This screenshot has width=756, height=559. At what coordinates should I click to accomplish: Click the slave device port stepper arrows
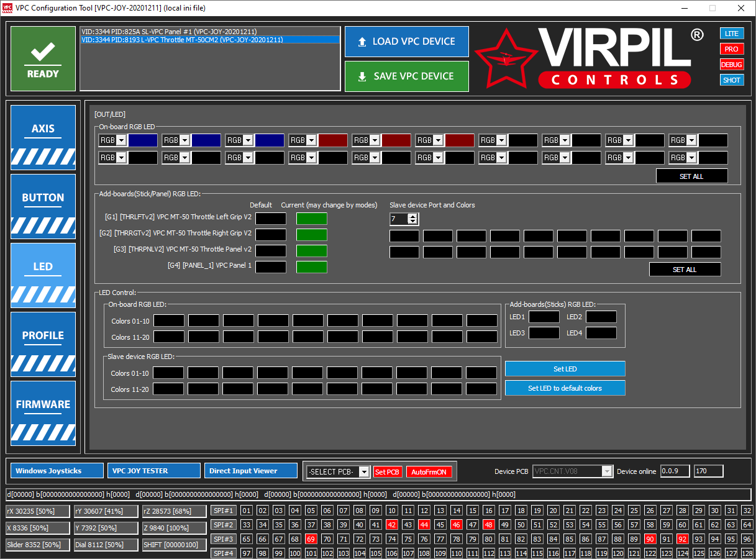click(412, 219)
